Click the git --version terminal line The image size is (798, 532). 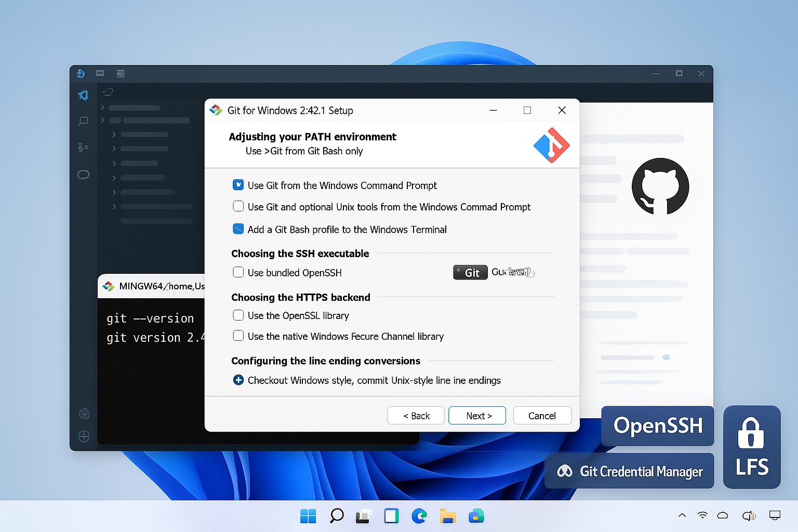click(x=150, y=318)
